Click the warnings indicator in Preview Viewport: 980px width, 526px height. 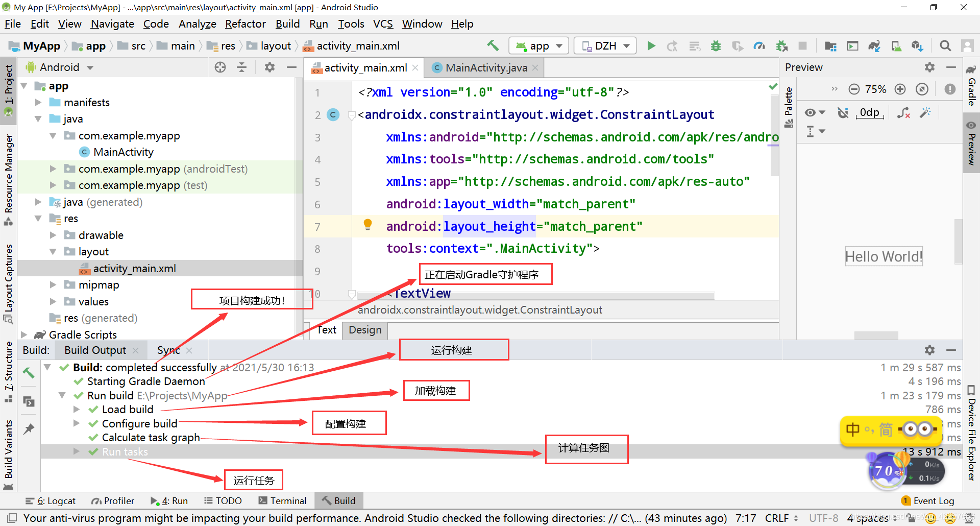[950, 89]
